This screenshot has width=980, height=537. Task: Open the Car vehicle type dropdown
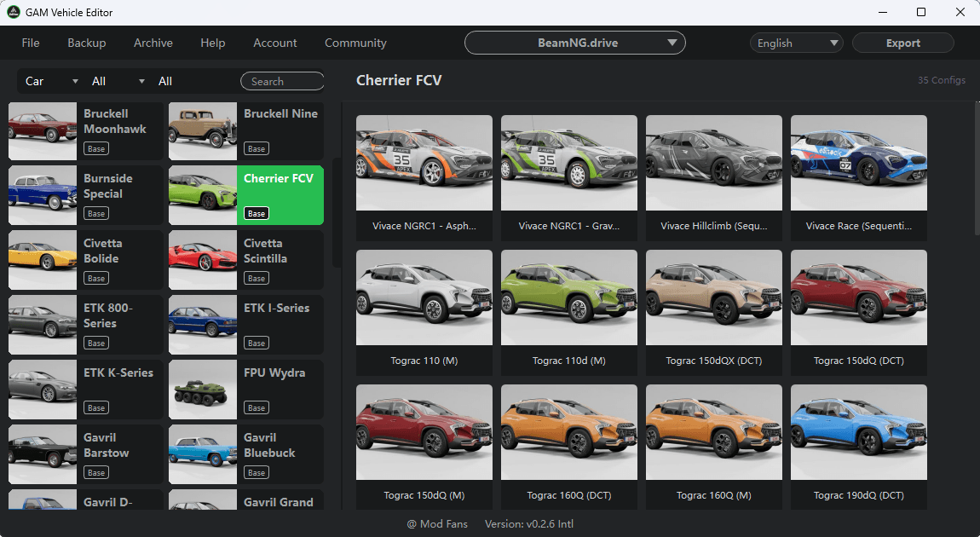[x=51, y=81]
